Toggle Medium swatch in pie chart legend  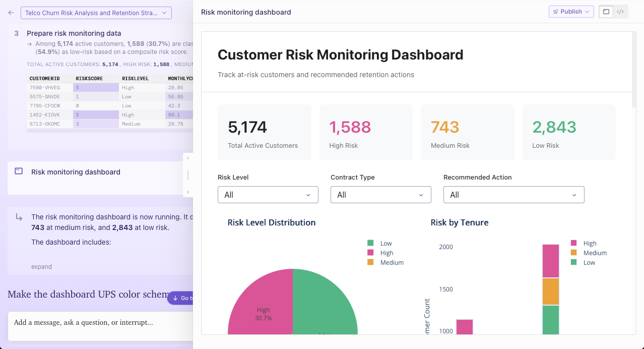pos(370,262)
